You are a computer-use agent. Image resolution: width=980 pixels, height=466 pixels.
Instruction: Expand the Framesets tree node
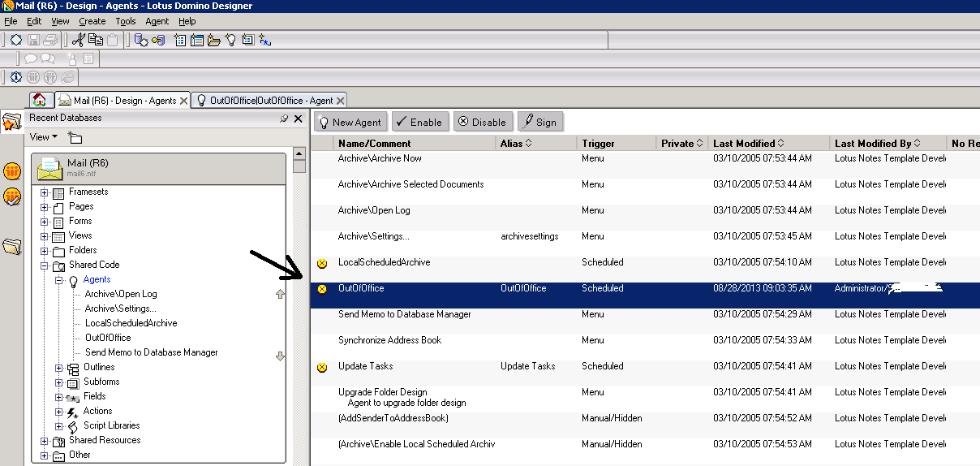[x=45, y=192]
